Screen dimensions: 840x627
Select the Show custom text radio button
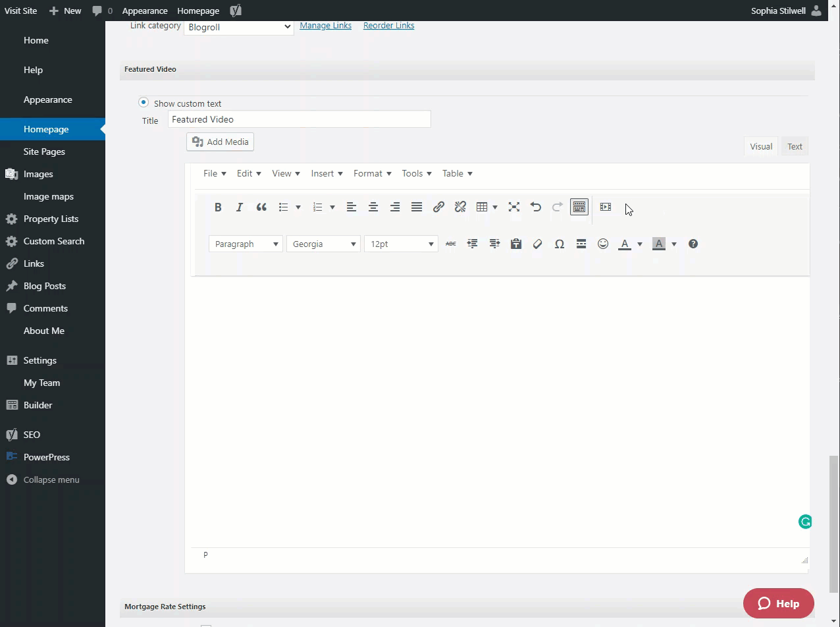pos(144,103)
